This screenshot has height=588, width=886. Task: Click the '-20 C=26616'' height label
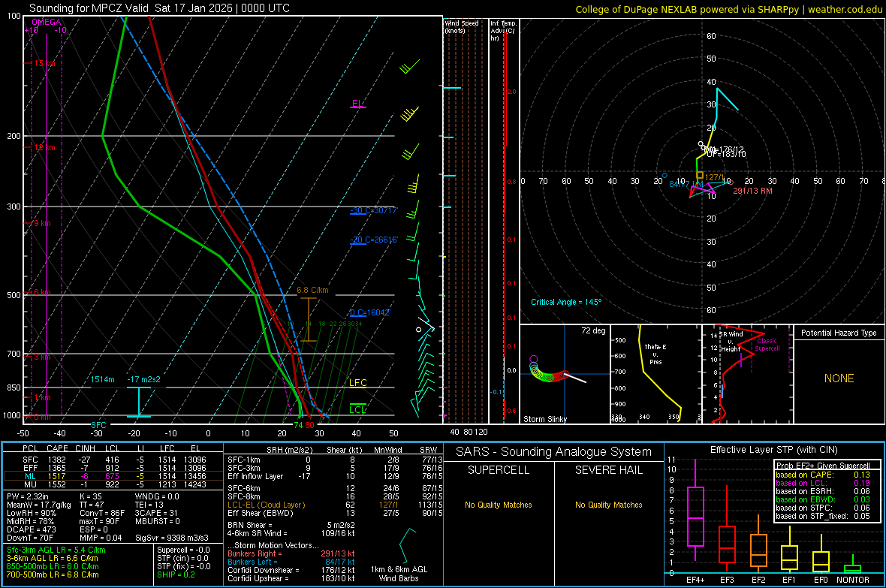click(x=373, y=240)
